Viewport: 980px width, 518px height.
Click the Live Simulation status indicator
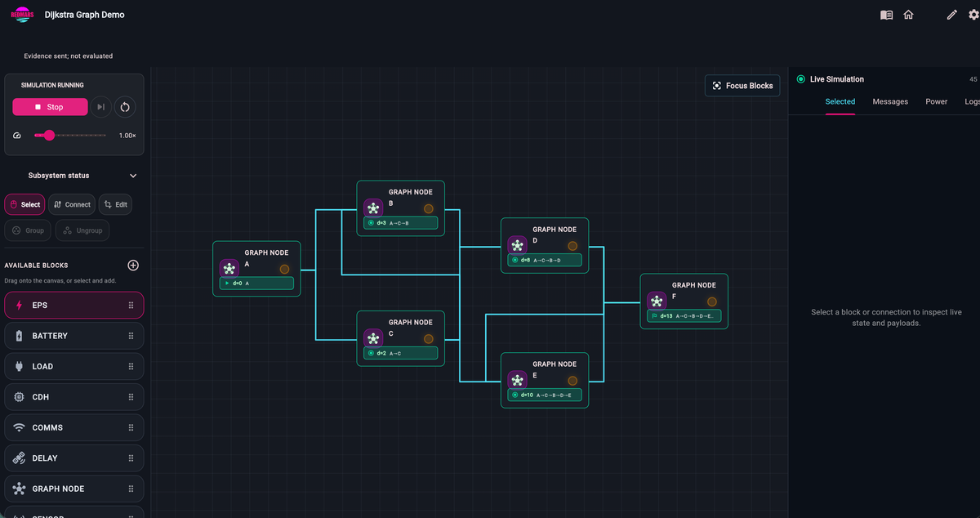pyautogui.click(x=801, y=79)
